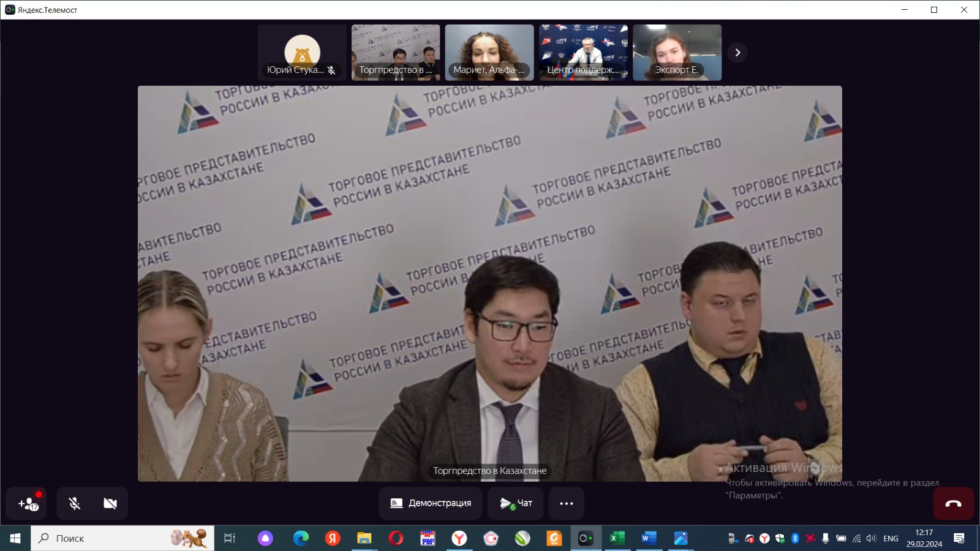End the call with the red hang-up button
980x551 pixels.
point(953,503)
